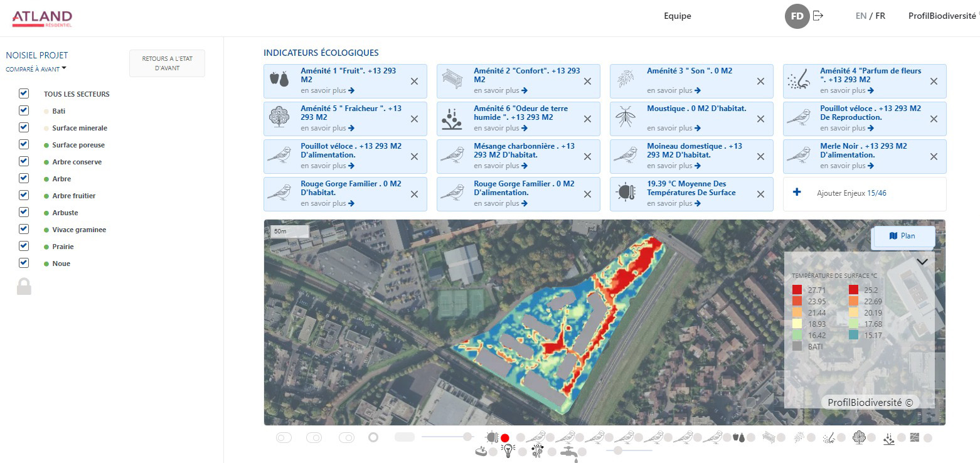Image resolution: width=980 pixels, height=463 pixels.
Task: Open the COMPARÉ À AVANT dropdown
Action: 36,69
